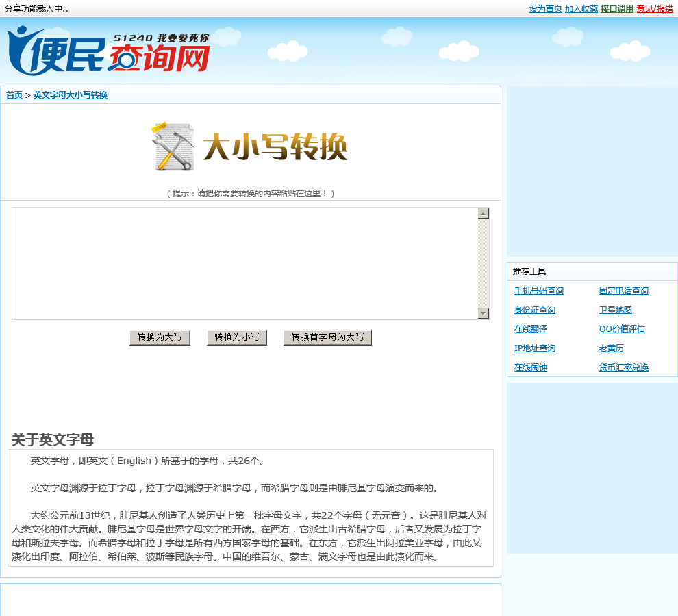Open 卫星地图 tool link
Image resolution: width=678 pixels, height=616 pixels.
coord(615,310)
